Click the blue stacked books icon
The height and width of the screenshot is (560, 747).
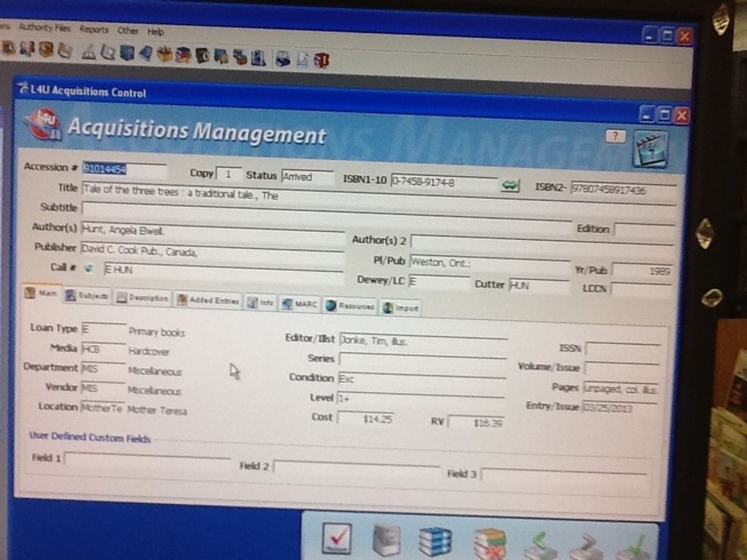click(x=435, y=542)
